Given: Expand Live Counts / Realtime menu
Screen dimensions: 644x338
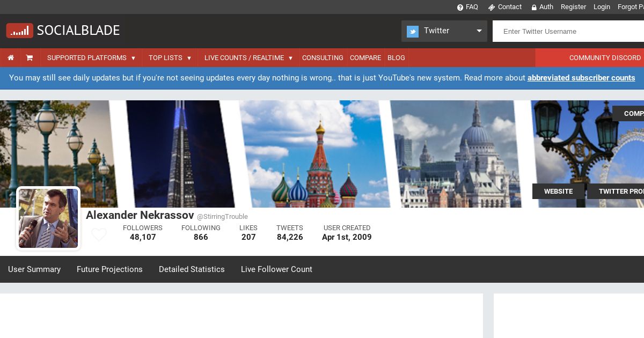Looking at the screenshot, I should (248, 57).
